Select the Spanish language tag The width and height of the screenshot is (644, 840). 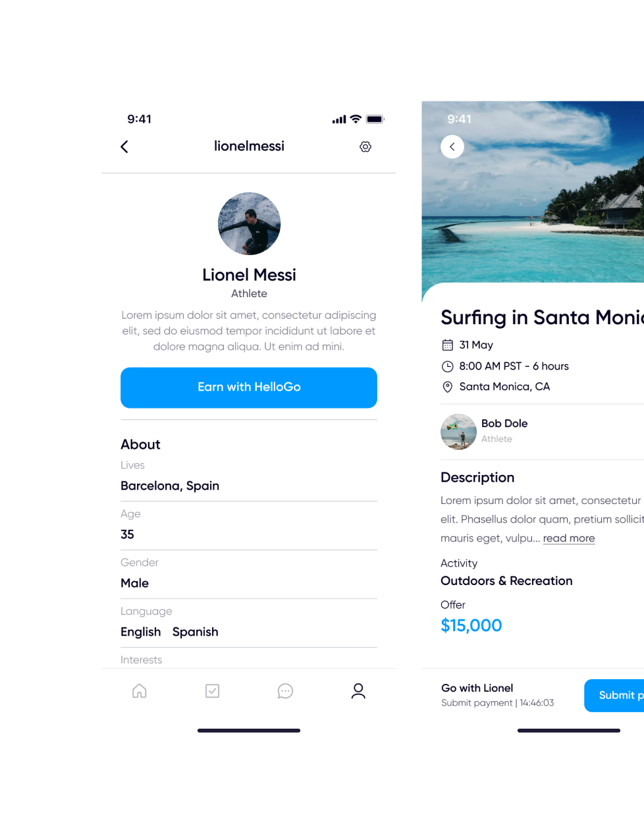tap(196, 632)
